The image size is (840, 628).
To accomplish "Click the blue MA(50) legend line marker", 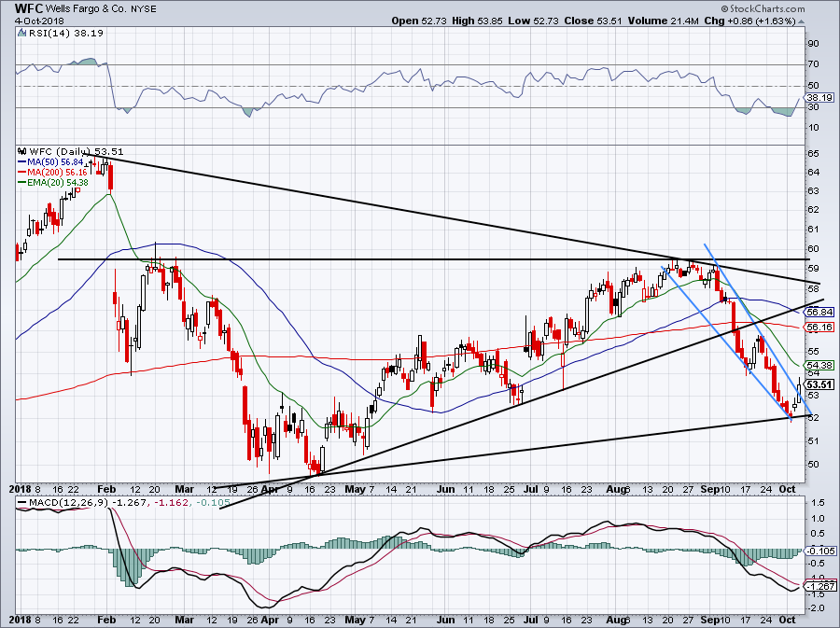I will 22,161.
